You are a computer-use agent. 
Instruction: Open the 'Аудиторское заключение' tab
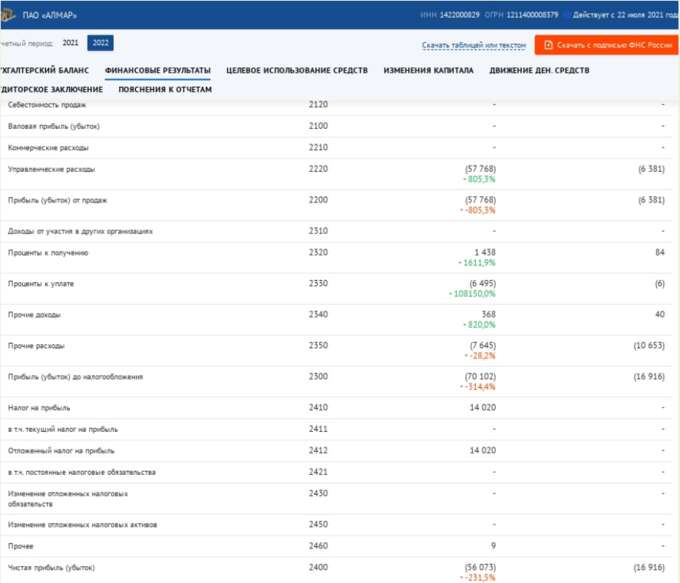tap(50, 90)
